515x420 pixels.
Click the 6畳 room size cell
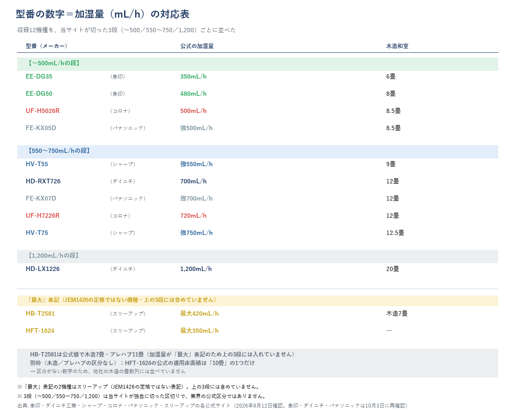click(x=391, y=76)
